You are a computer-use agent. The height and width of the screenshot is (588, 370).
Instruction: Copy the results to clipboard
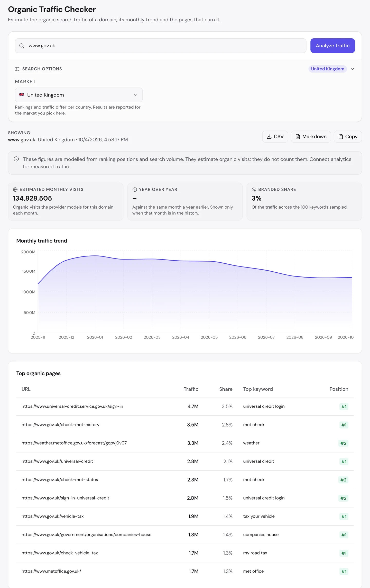(x=348, y=137)
